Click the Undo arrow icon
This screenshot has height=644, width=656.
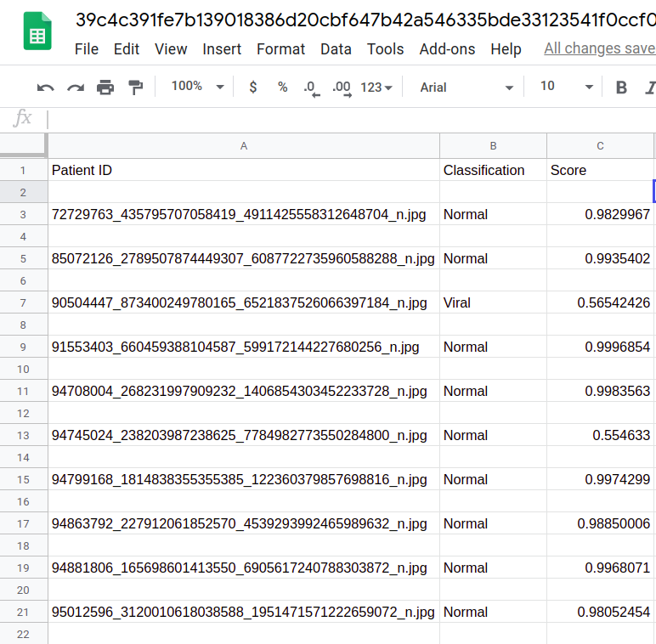point(45,88)
